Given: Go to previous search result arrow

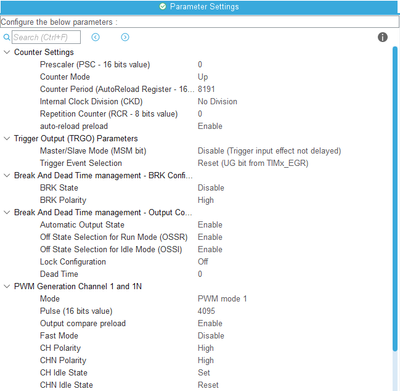Looking at the screenshot, I should 96,37.
